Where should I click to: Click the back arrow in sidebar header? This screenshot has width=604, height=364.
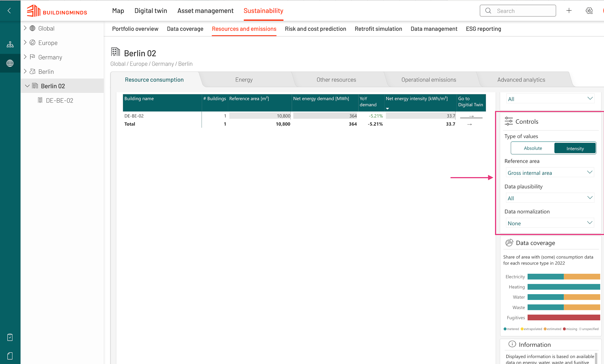(9, 11)
